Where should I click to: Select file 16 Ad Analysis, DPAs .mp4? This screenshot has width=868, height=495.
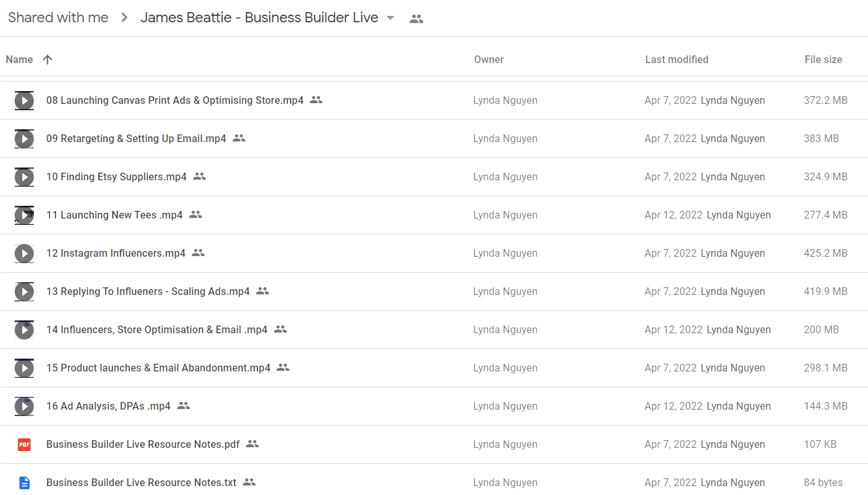(108, 406)
